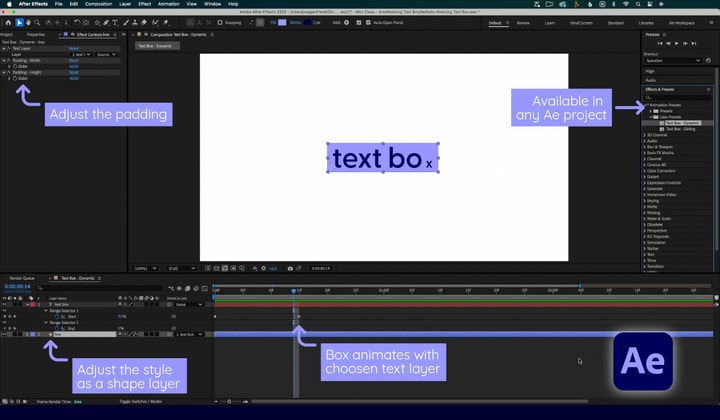
Task: Hide the text box layer eye
Action: pyautogui.click(x=5, y=304)
